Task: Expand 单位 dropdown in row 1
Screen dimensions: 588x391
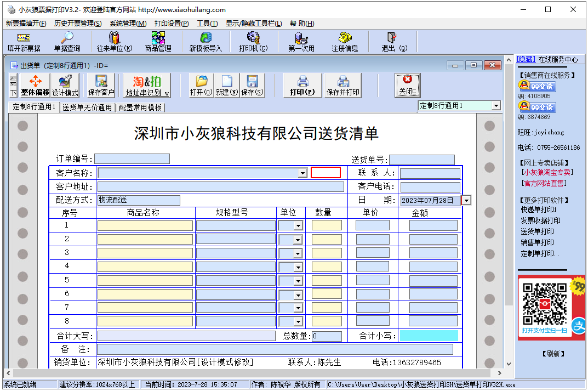Action: click(x=298, y=226)
